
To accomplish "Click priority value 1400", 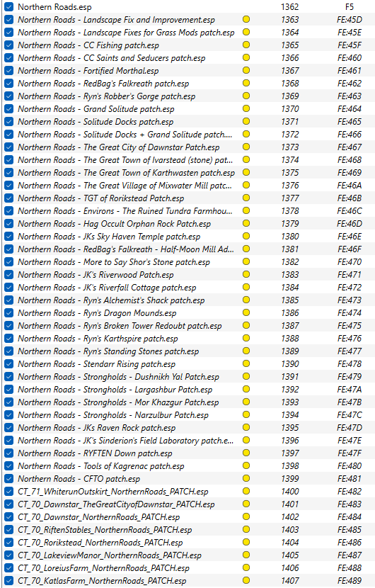I will (290, 492).
